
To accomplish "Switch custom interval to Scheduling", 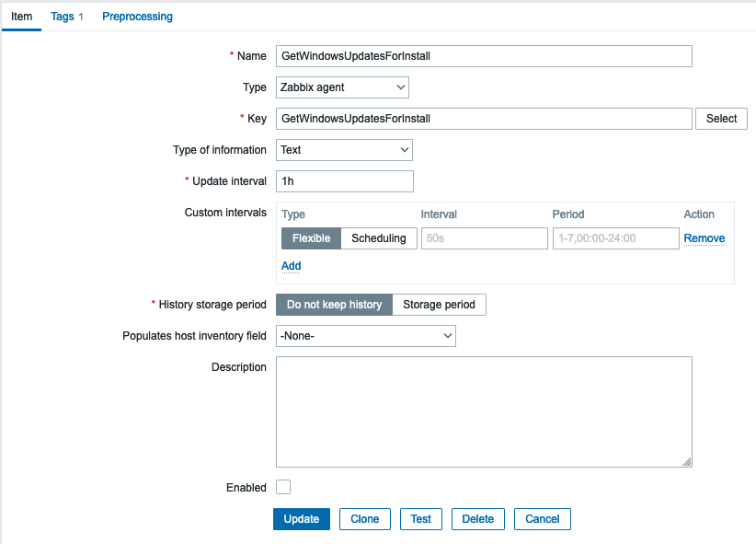I will [x=379, y=238].
